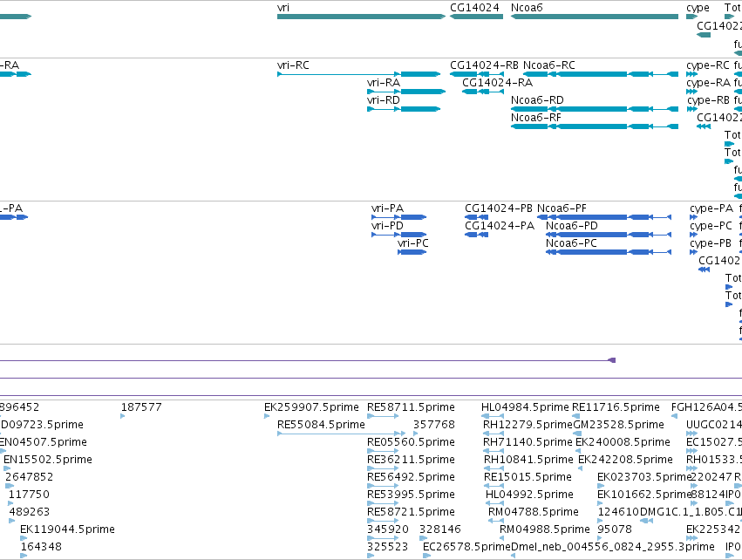Click the CG14024-RB transcript label

click(484, 65)
